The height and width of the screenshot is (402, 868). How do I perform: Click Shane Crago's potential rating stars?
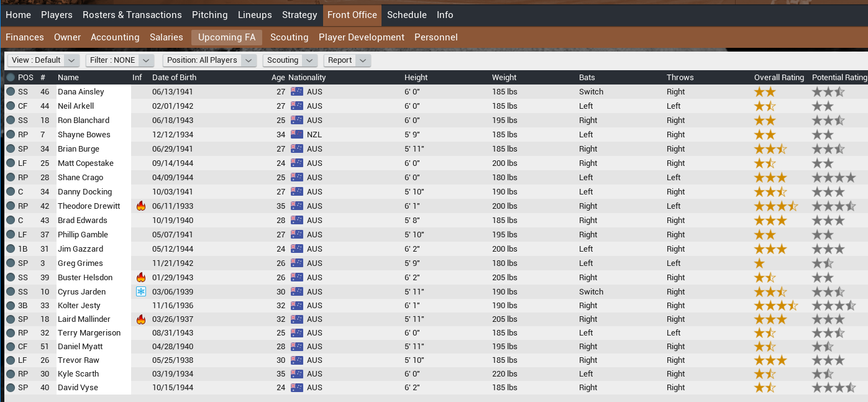(x=833, y=178)
